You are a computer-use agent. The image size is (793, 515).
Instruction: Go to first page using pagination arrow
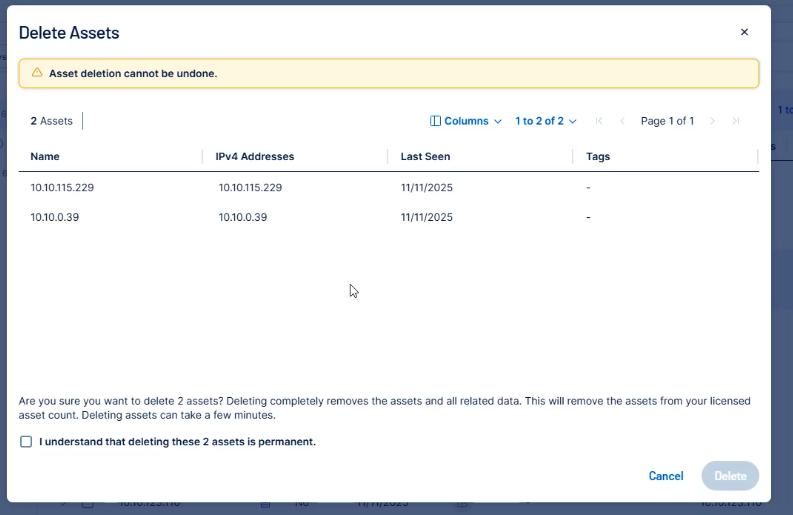click(599, 121)
